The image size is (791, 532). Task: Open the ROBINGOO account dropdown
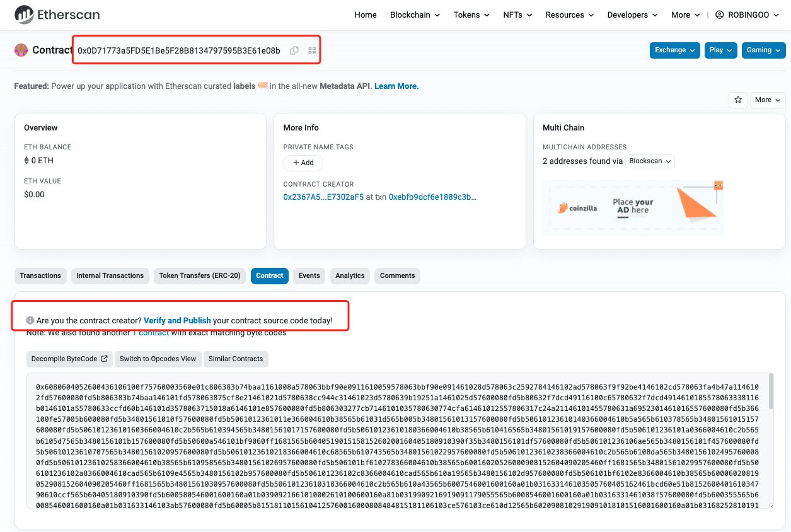tap(748, 14)
